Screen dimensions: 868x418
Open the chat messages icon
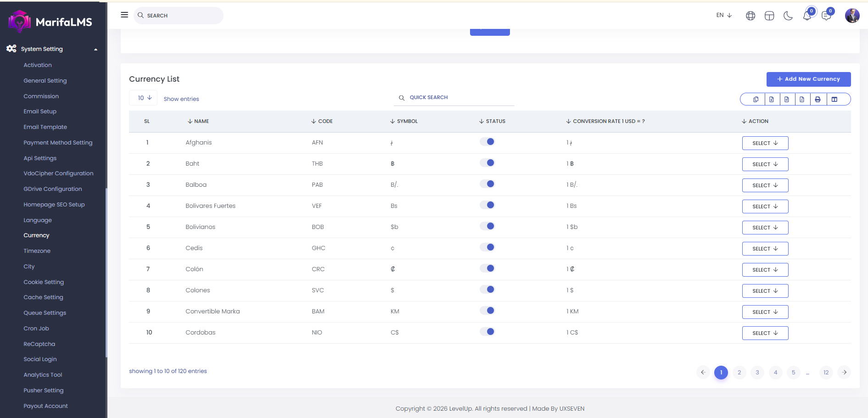click(x=826, y=16)
